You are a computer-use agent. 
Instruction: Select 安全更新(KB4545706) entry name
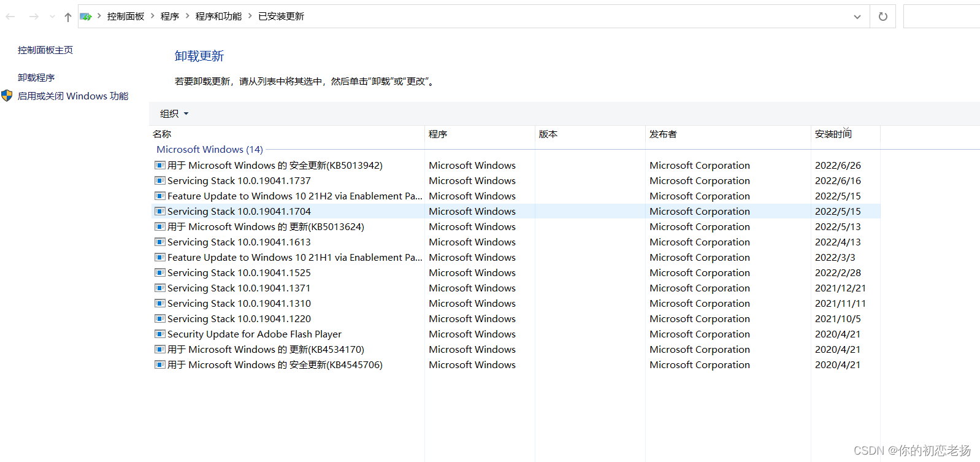point(275,365)
